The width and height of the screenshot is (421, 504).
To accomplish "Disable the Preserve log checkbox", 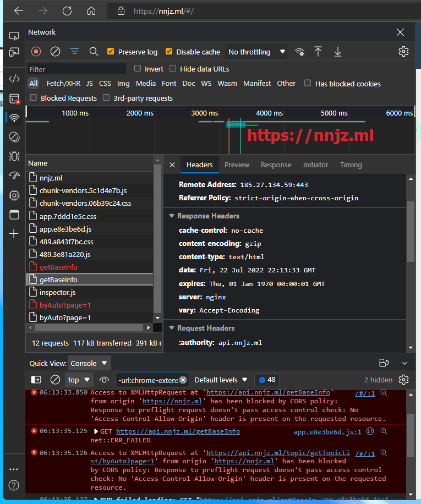I will 111,52.
